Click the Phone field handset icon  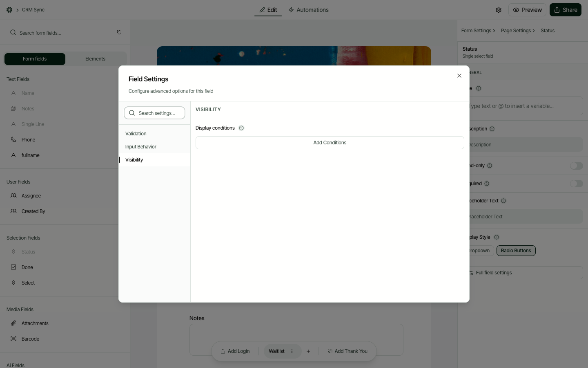coord(13,139)
